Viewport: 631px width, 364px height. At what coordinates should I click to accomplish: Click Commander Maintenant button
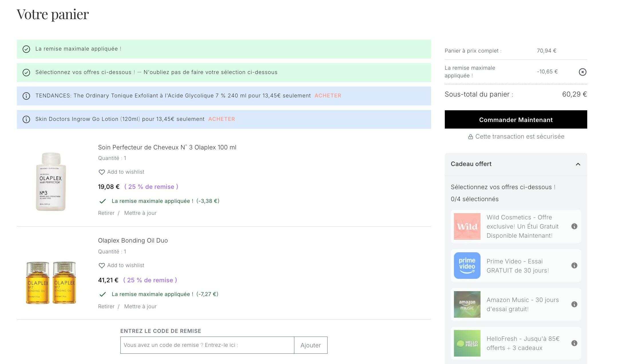point(516,119)
